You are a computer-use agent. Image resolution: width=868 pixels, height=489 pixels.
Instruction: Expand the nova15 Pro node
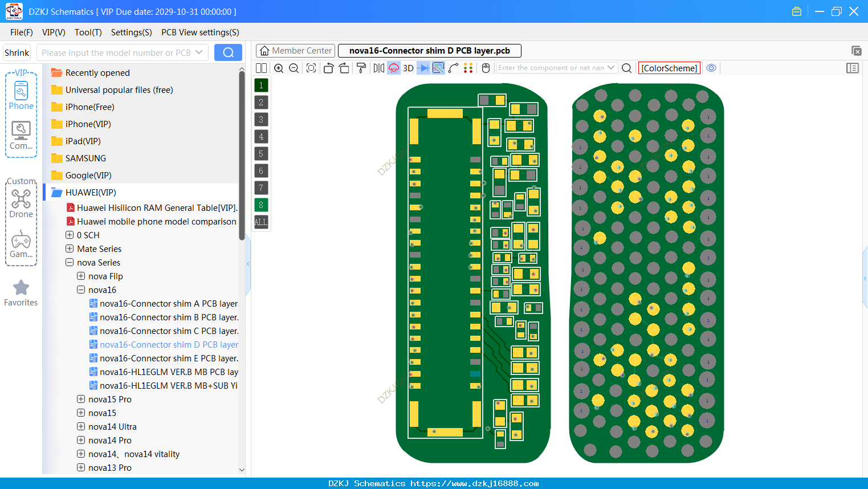[81, 399]
